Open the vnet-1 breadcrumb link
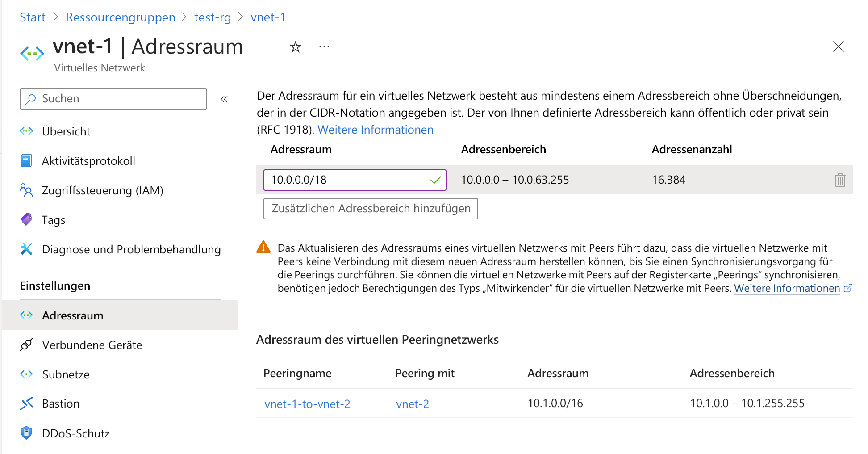Viewport: 868px width, 454px height. tap(268, 17)
